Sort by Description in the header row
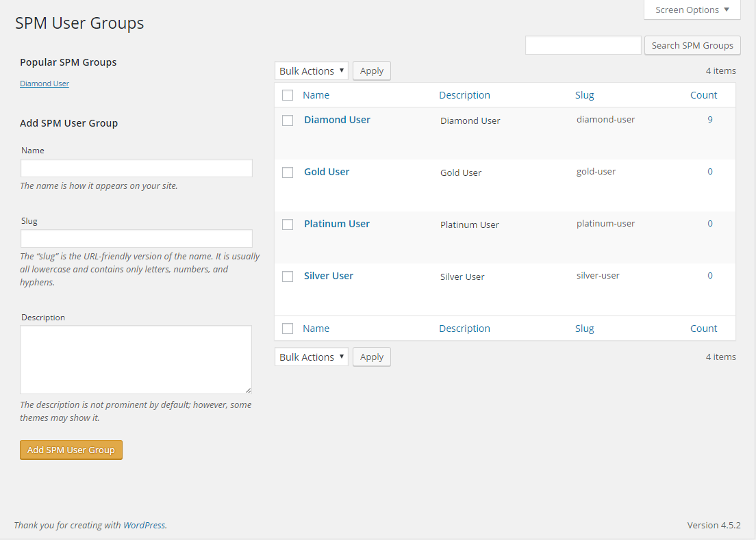The width and height of the screenshot is (756, 540). pos(464,95)
